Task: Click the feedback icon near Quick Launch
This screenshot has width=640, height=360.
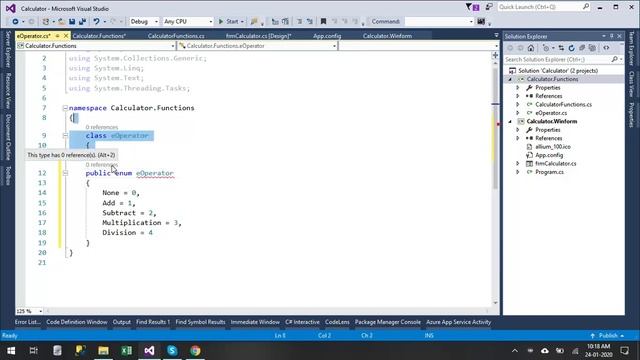Action: point(489,7)
